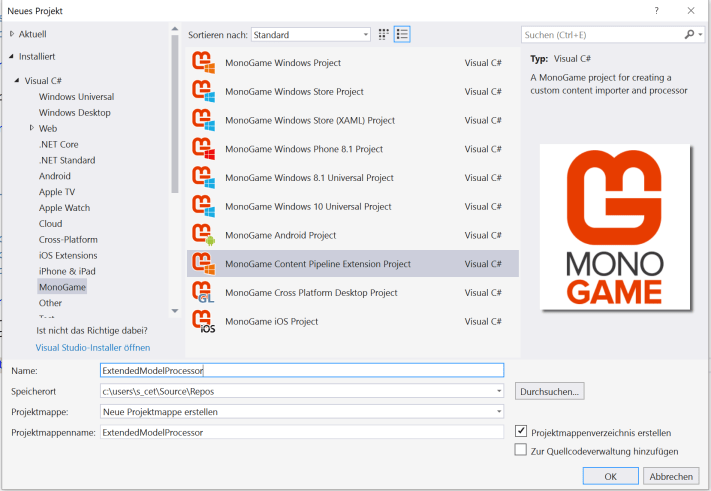The height and width of the screenshot is (491, 711).
Task: Click the large MonoGame logo preview
Action: pos(615,227)
